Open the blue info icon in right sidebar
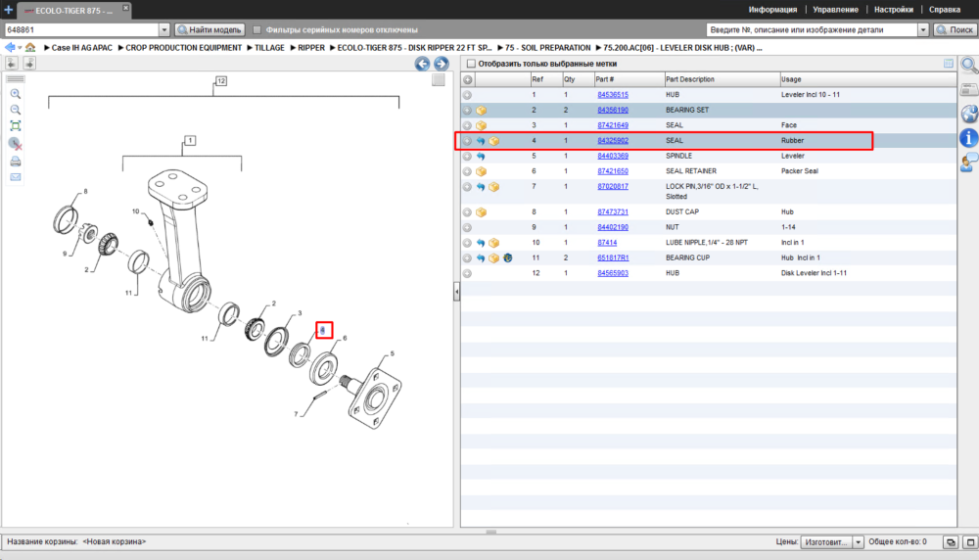Screen dimensions: 979x560 point(969,138)
